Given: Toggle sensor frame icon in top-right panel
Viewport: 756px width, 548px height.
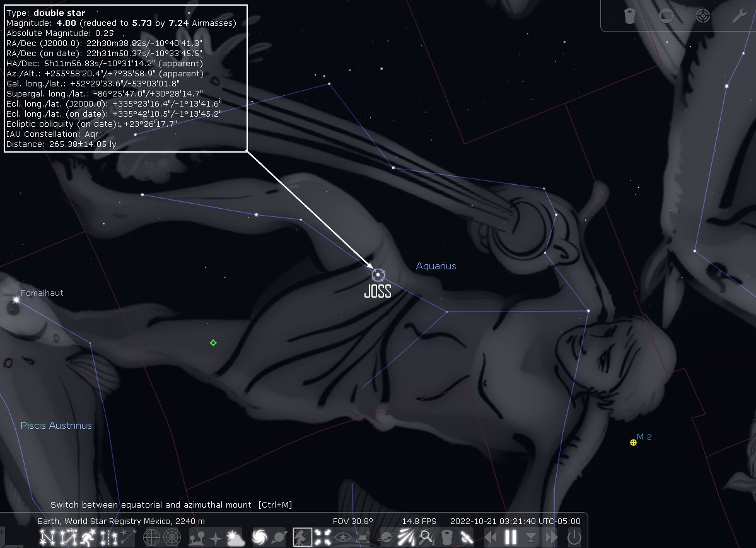Looking at the screenshot, I should [x=666, y=16].
